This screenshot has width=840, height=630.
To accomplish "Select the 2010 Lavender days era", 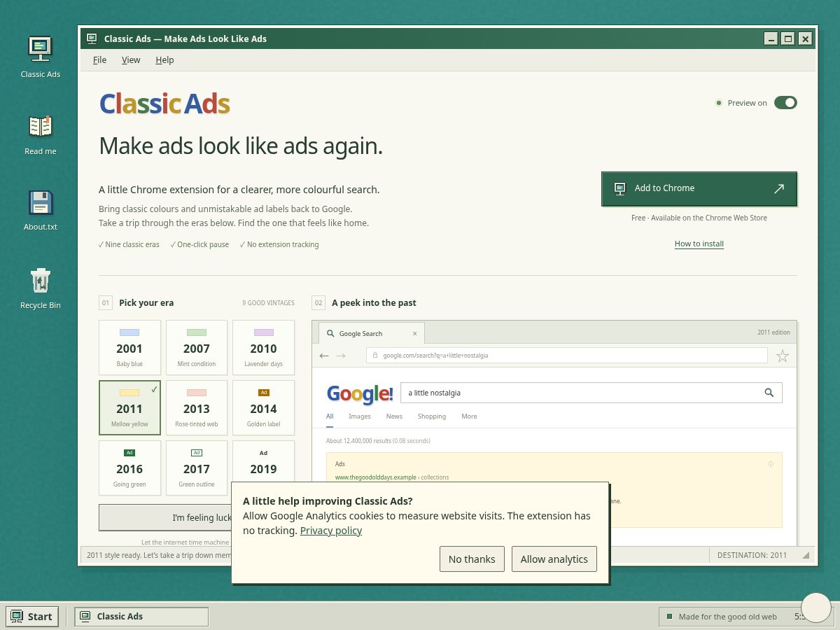I will click(263, 347).
